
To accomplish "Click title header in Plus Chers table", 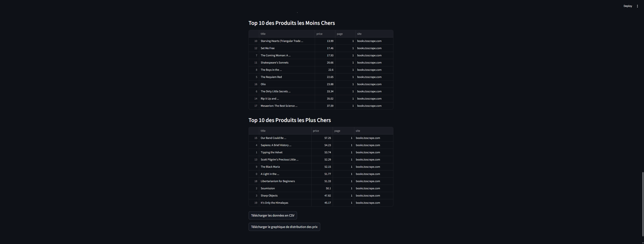I will [x=285, y=131].
